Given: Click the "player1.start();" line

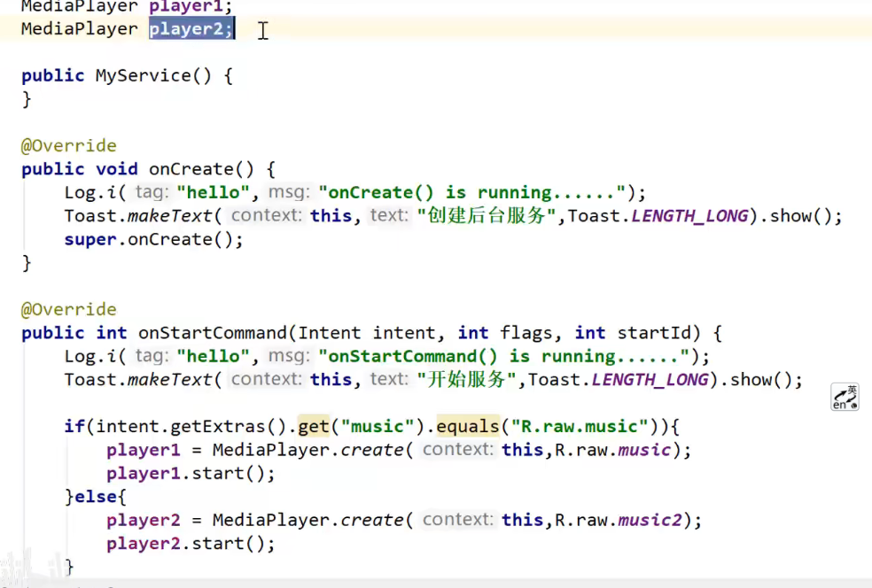Looking at the screenshot, I should pos(191,474).
